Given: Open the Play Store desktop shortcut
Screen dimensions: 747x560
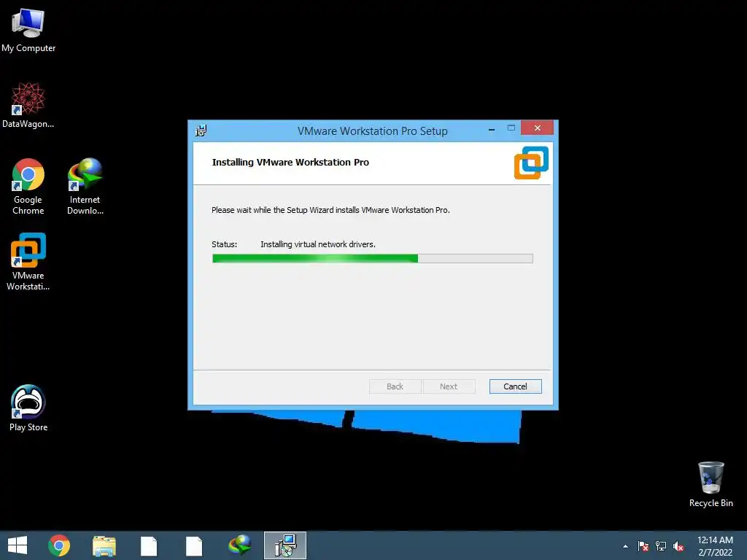Looking at the screenshot, I should tap(28, 408).
